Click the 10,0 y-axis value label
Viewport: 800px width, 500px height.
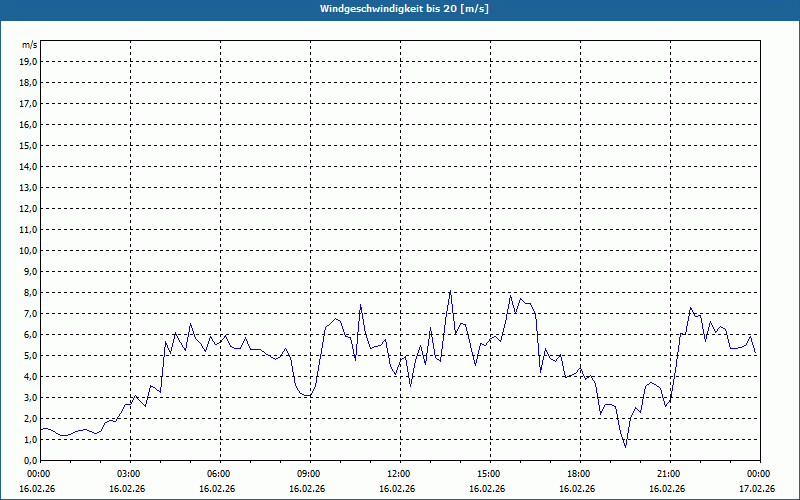click(28, 250)
